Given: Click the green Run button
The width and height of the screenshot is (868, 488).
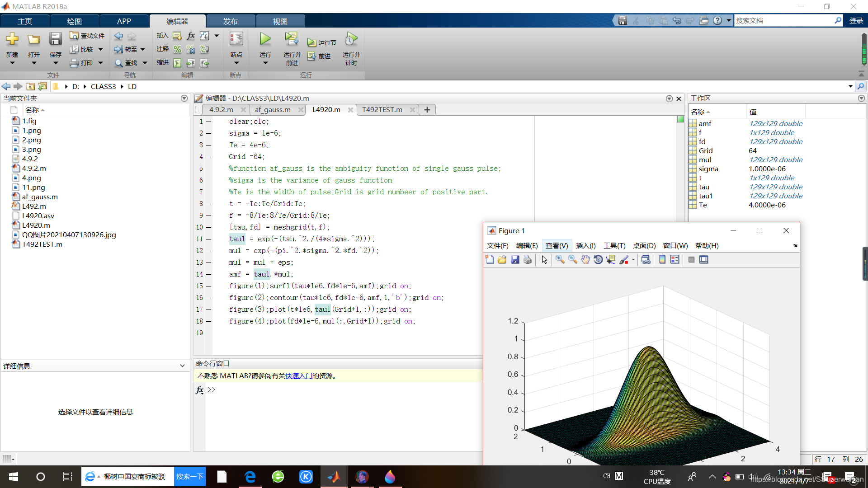Looking at the screenshot, I should (x=265, y=40).
